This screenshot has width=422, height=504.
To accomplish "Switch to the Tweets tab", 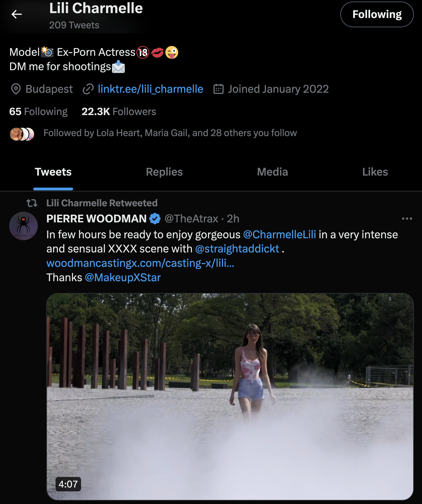I will tap(53, 172).
